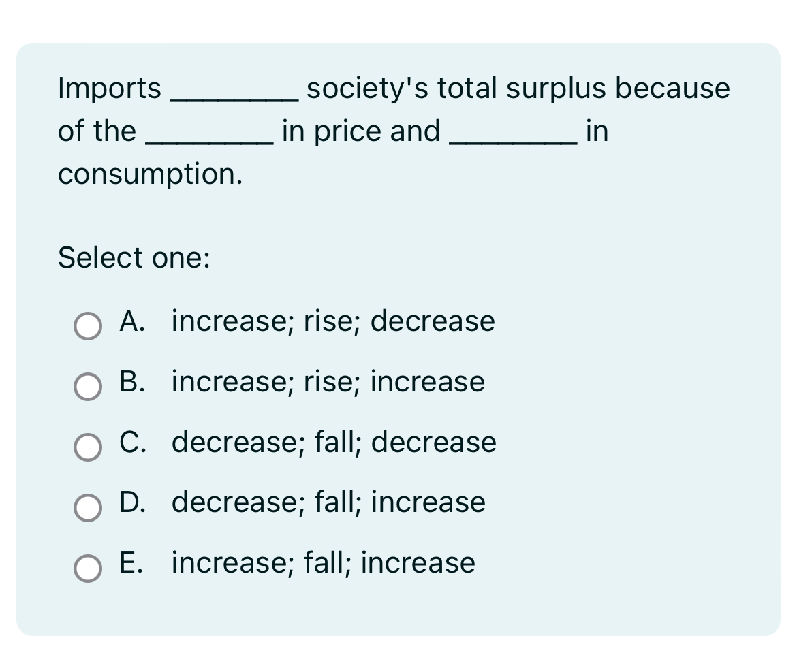Viewport: 797px width, 672px height.
Task: Choose the radio button beside option C
Action: click(x=87, y=447)
